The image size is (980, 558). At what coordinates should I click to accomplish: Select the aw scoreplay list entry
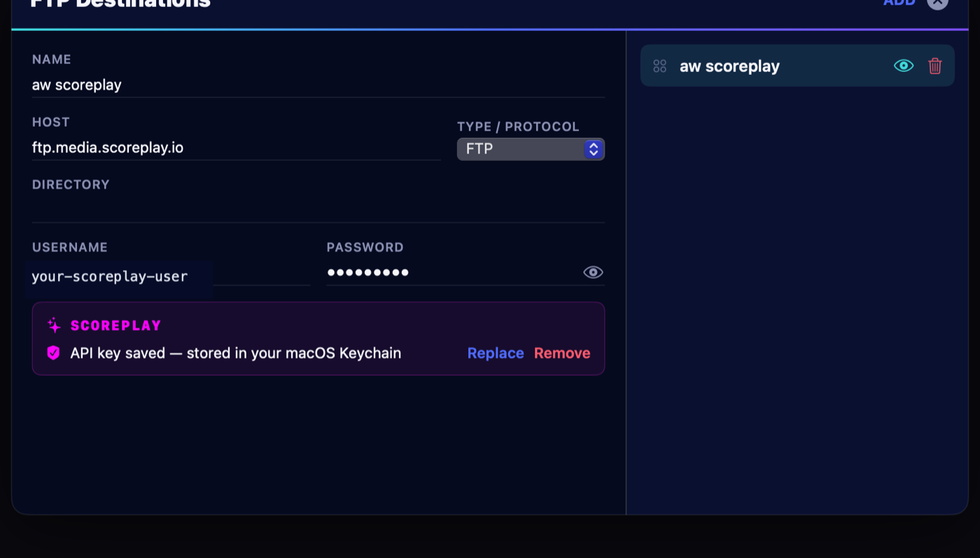point(797,66)
